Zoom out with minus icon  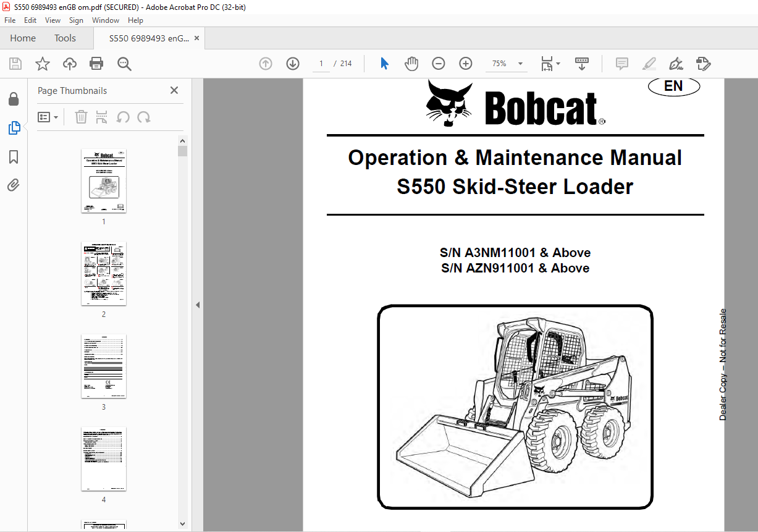439,64
